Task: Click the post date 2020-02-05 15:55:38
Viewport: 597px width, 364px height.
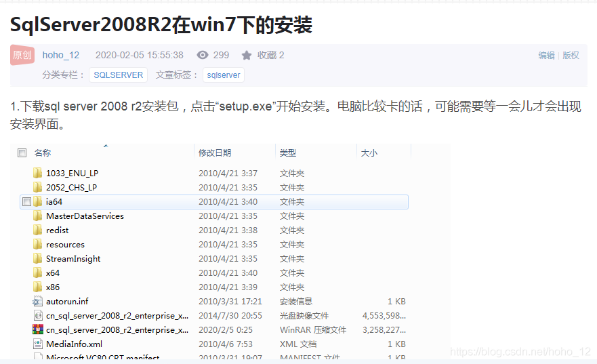Action: 140,55
